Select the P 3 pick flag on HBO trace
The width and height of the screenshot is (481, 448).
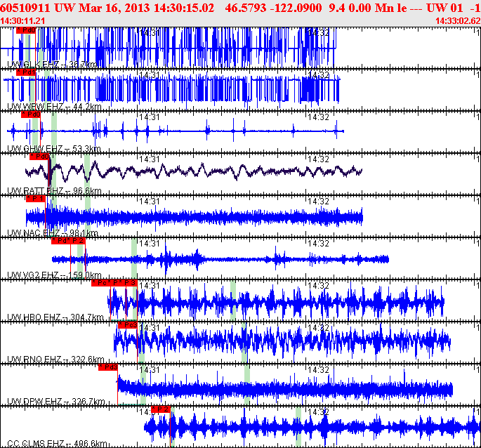point(130,282)
